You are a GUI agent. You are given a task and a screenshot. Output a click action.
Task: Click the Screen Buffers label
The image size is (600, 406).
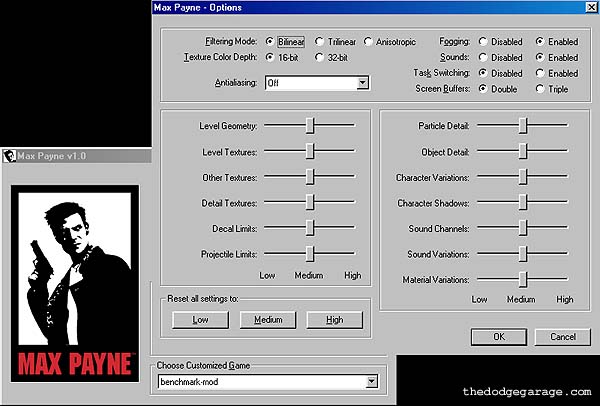[443, 89]
